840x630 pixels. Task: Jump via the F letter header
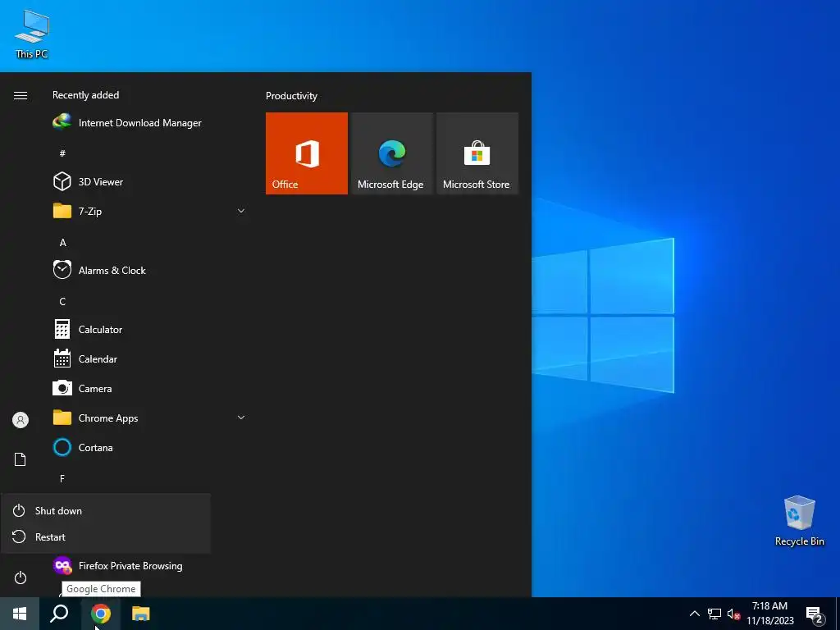[x=62, y=478]
